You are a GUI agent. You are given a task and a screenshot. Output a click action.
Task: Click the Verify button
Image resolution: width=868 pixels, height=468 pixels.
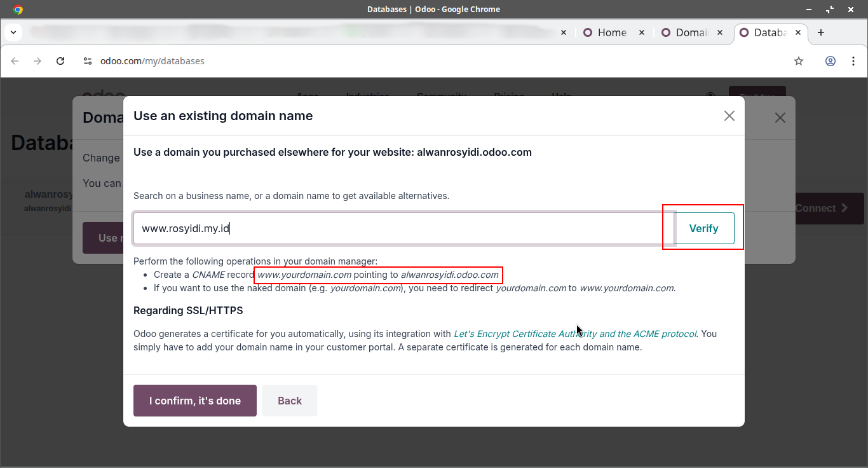click(703, 228)
